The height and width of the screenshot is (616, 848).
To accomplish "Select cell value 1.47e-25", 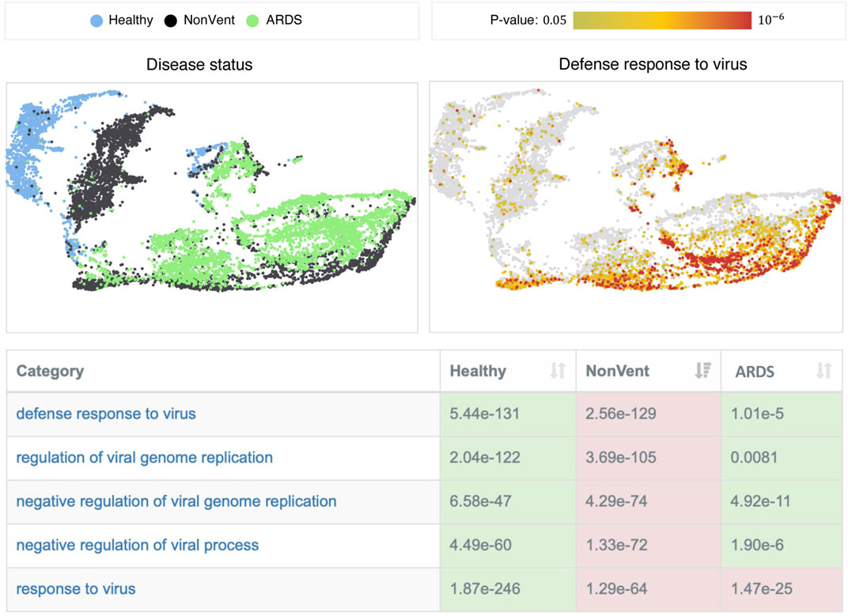I will pos(762,589).
